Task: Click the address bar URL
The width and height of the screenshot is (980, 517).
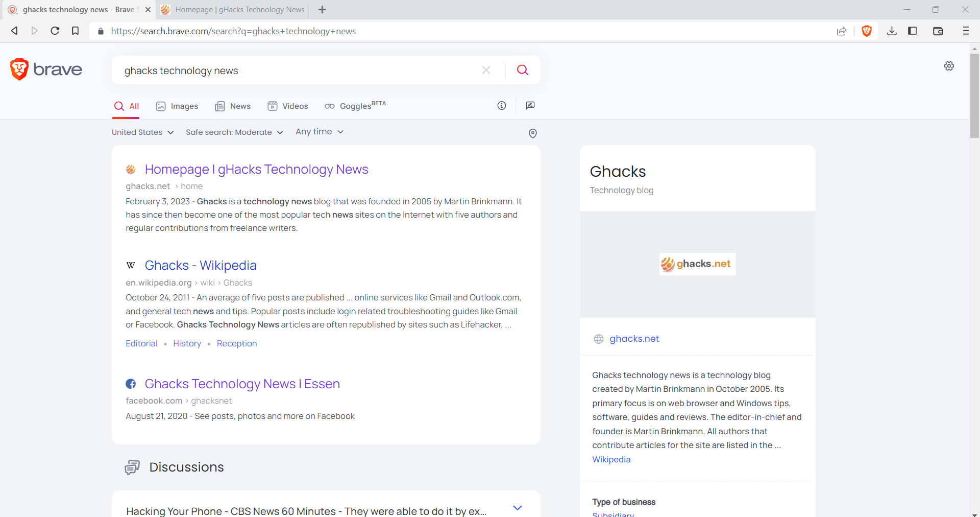Action: tap(234, 31)
